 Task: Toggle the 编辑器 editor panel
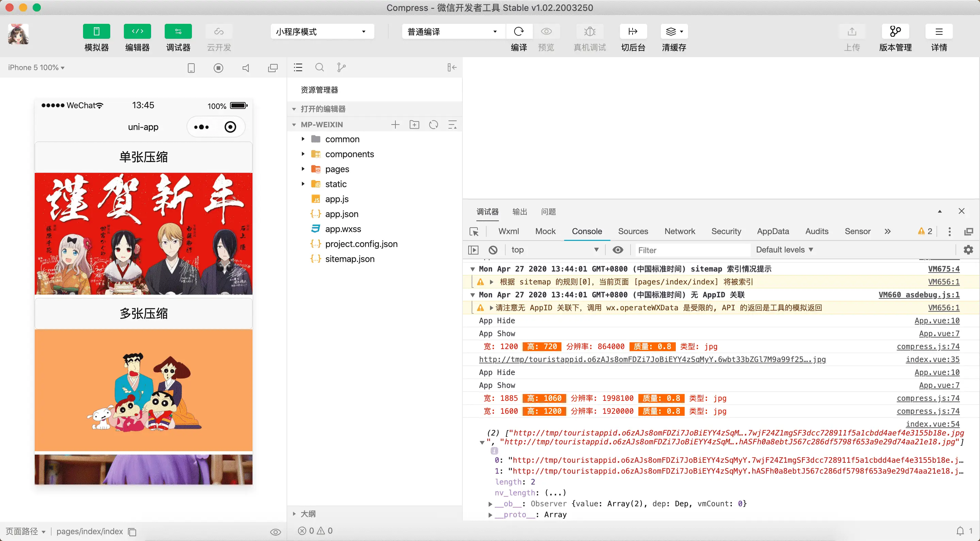coord(137,31)
